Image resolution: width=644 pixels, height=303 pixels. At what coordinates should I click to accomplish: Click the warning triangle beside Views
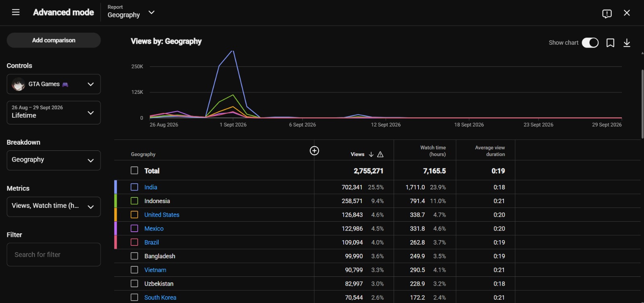pyautogui.click(x=380, y=154)
